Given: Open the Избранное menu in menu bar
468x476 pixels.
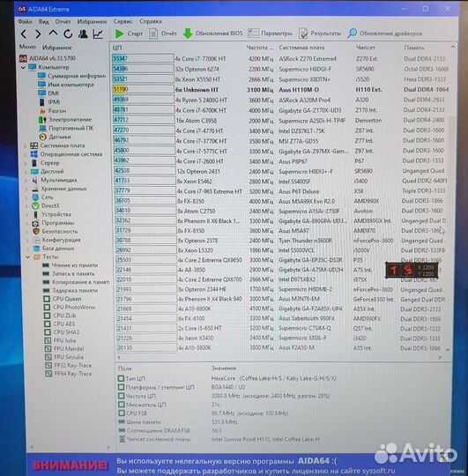Looking at the screenshot, I should click(92, 21).
